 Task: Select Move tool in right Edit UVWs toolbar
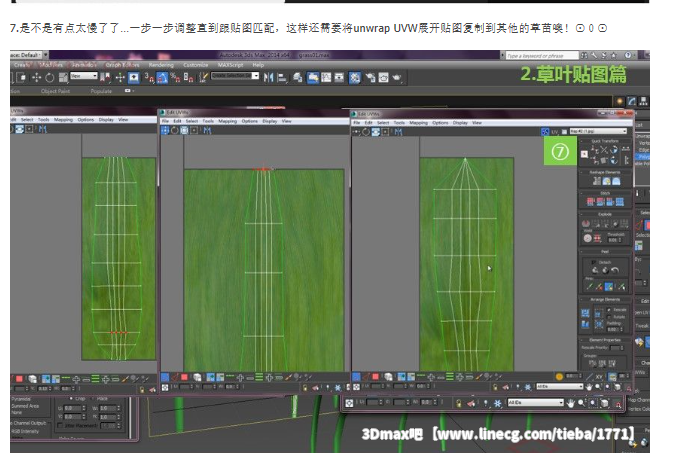356,132
